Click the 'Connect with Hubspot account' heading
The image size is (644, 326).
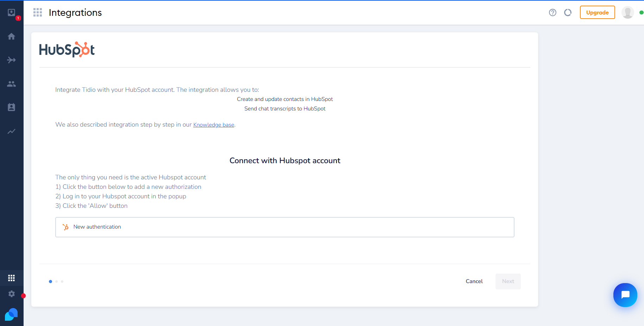tap(285, 161)
